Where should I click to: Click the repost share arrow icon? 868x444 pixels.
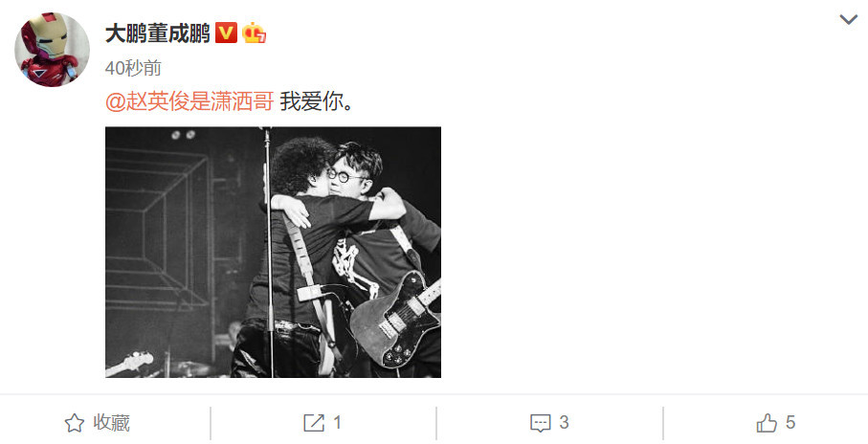[x=314, y=423]
